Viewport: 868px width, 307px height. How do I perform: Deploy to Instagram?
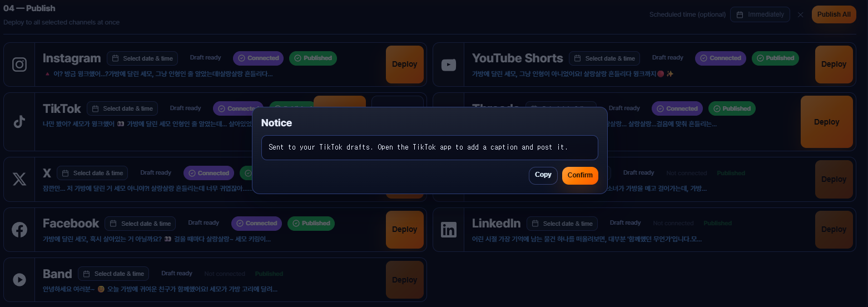pos(404,65)
